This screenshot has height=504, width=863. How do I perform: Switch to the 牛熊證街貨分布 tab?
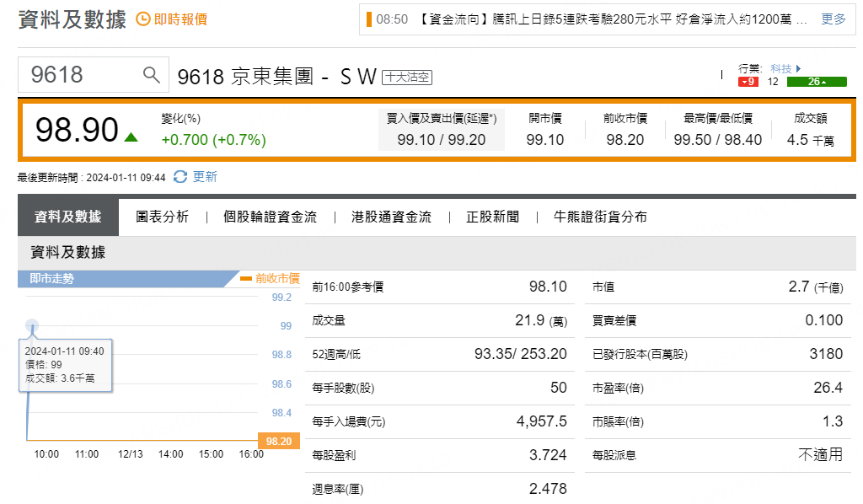click(x=600, y=217)
